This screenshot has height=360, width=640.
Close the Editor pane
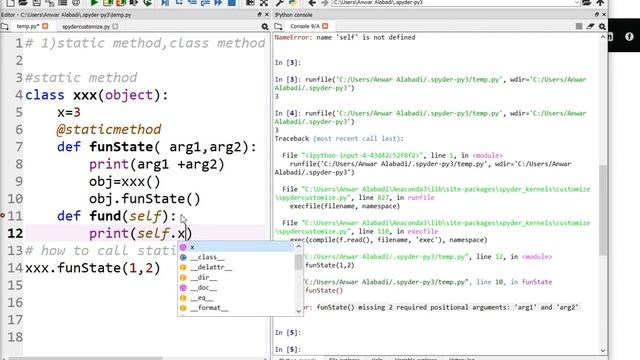267,14
